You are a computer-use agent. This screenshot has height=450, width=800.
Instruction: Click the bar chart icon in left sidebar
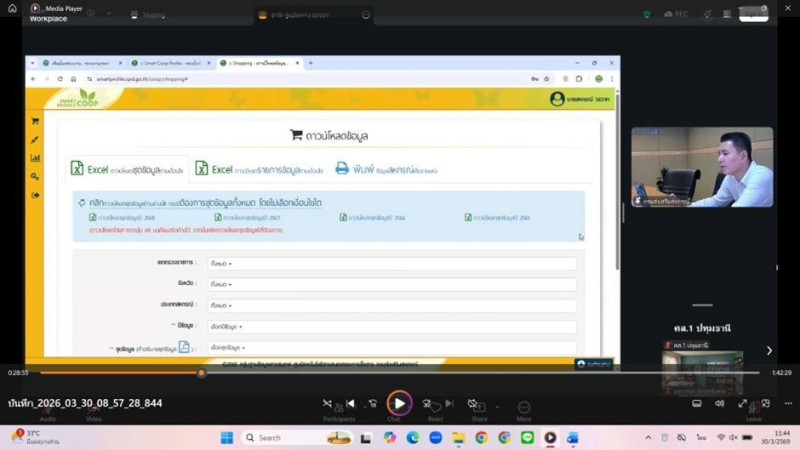coord(35,158)
